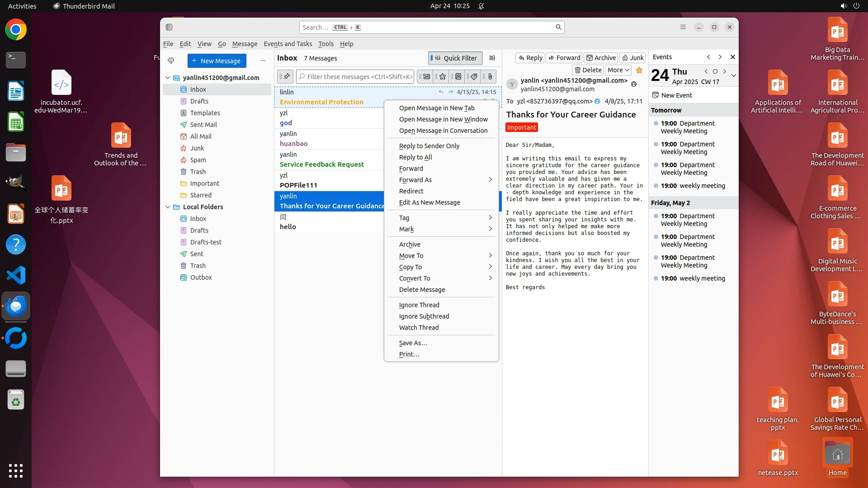Click the filter these messages input field
Screen dimensions: 868x488
(356, 76)
